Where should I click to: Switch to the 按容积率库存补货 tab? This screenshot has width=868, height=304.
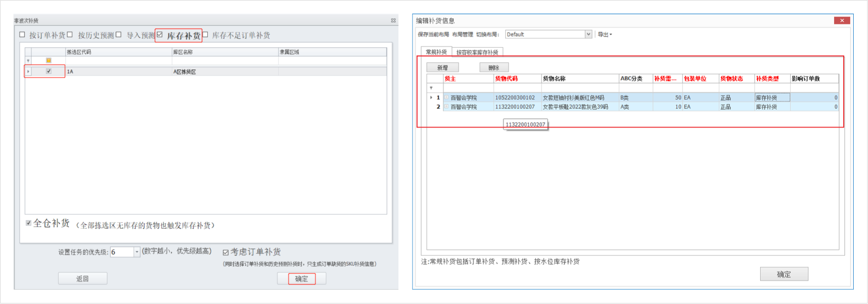tap(477, 52)
